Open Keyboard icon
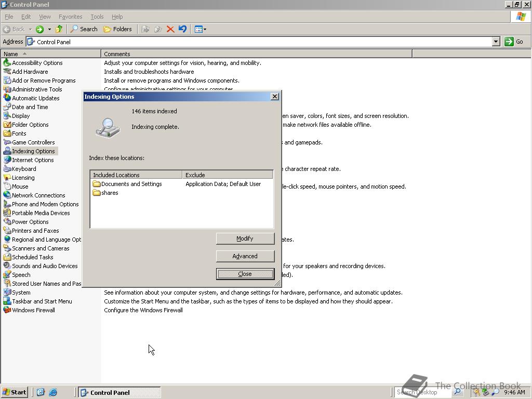This screenshot has width=532, height=399. 7,169
